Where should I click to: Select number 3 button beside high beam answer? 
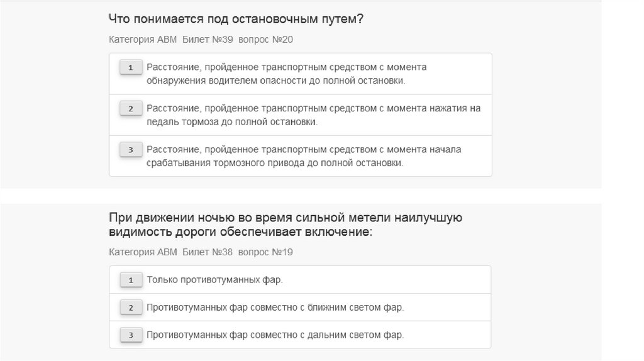[x=131, y=335]
